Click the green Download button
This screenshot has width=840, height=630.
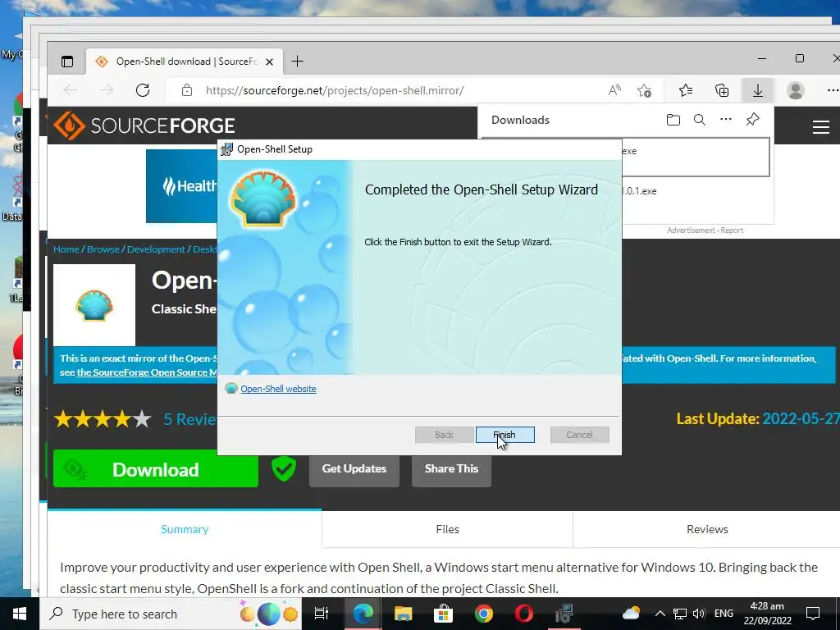pos(156,469)
